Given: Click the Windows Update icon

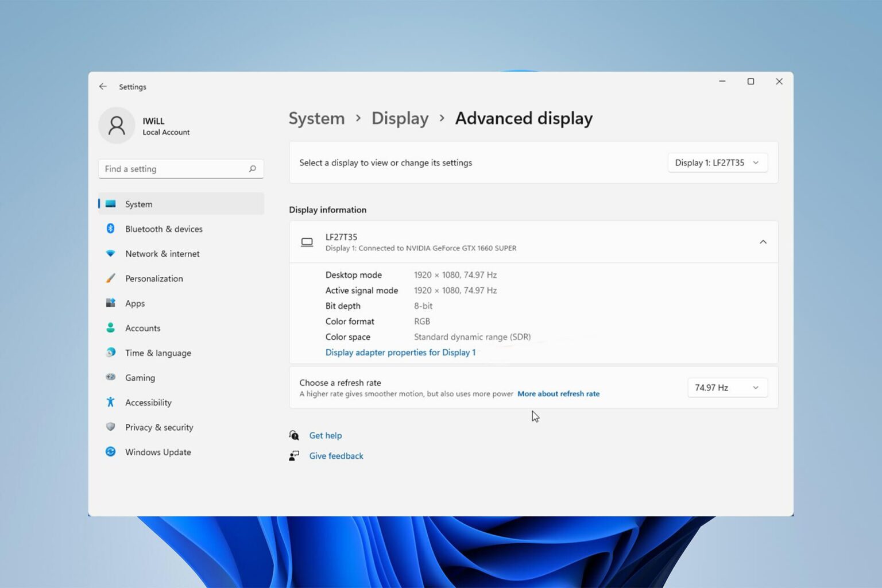Looking at the screenshot, I should click(x=111, y=452).
